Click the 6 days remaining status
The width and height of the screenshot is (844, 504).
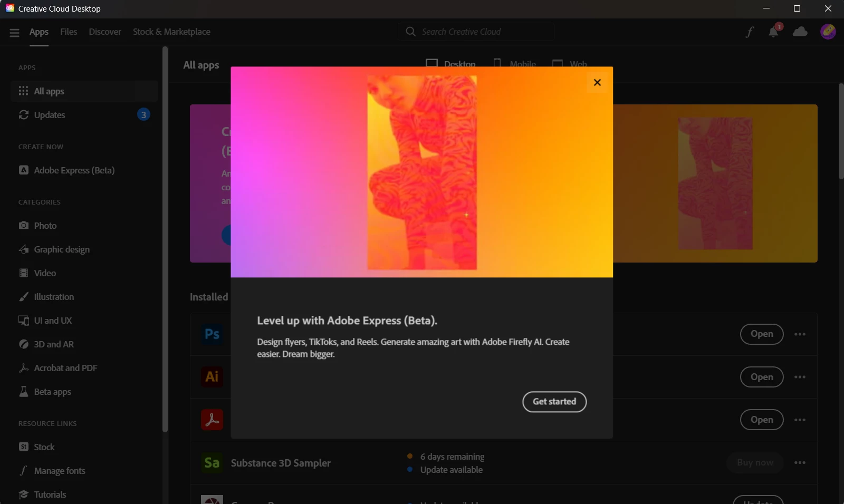pos(452,457)
